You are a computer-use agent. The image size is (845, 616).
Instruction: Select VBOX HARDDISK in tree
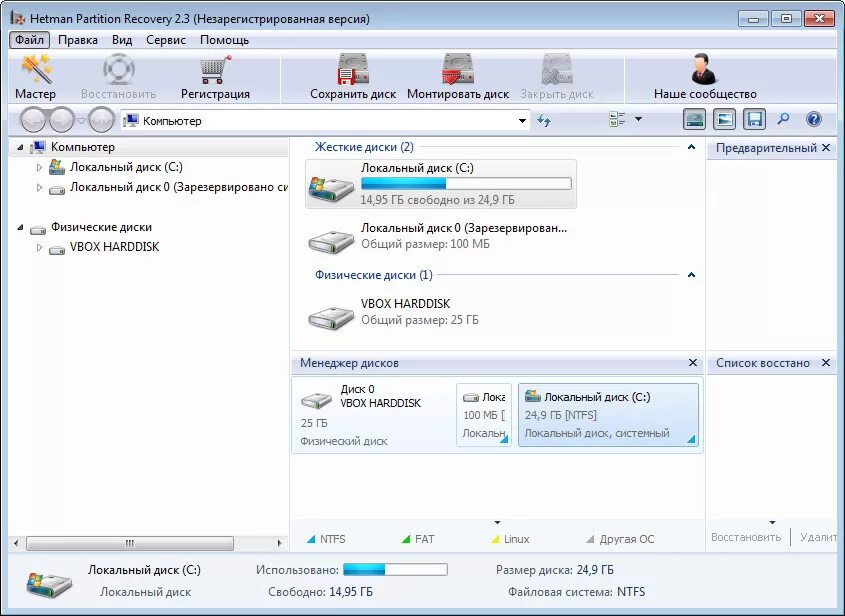pos(114,247)
